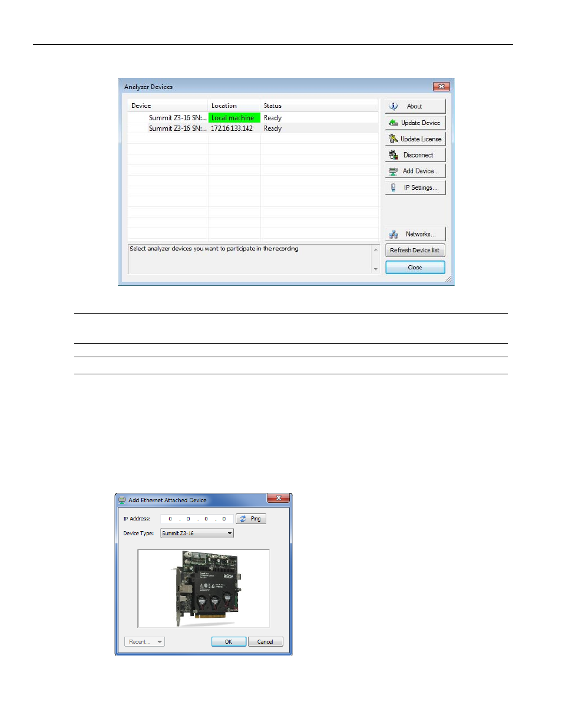
Task: Click the Update License icon
Action: [x=393, y=139]
